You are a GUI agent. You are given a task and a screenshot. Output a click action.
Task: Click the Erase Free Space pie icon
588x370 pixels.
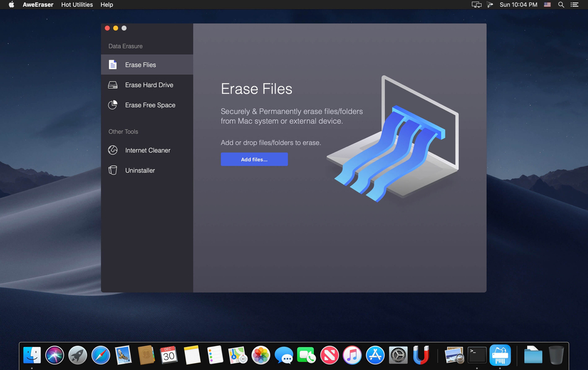point(113,105)
